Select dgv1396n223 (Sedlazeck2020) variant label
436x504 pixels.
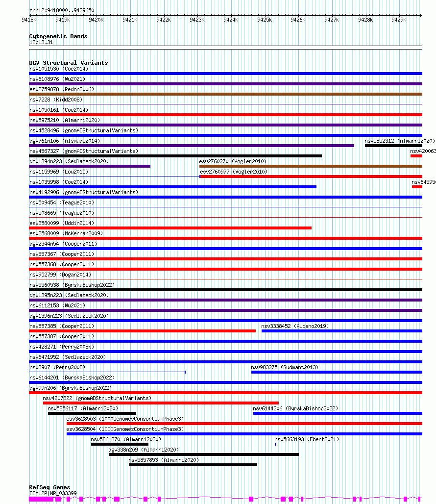(69, 316)
